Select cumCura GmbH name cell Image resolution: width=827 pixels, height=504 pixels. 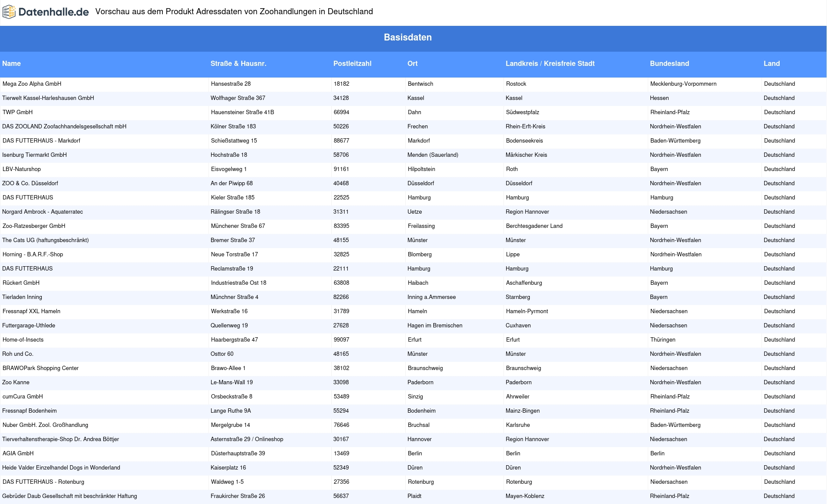click(23, 397)
